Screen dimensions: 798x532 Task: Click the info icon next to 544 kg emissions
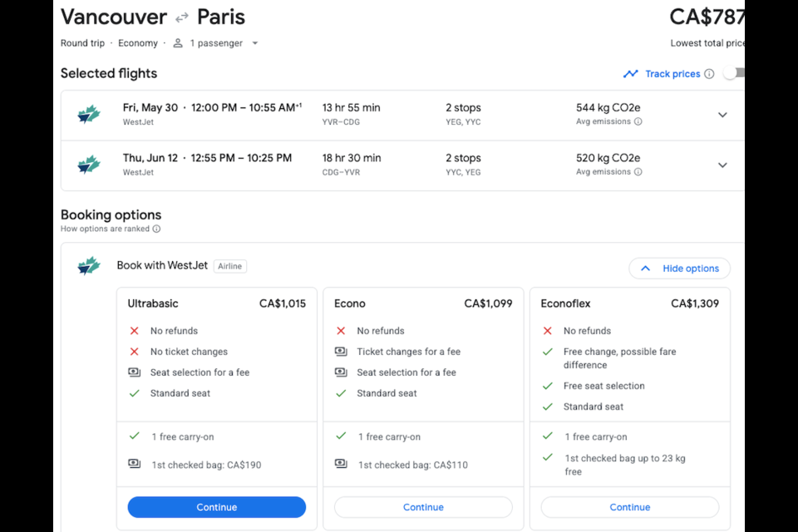pyautogui.click(x=638, y=121)
